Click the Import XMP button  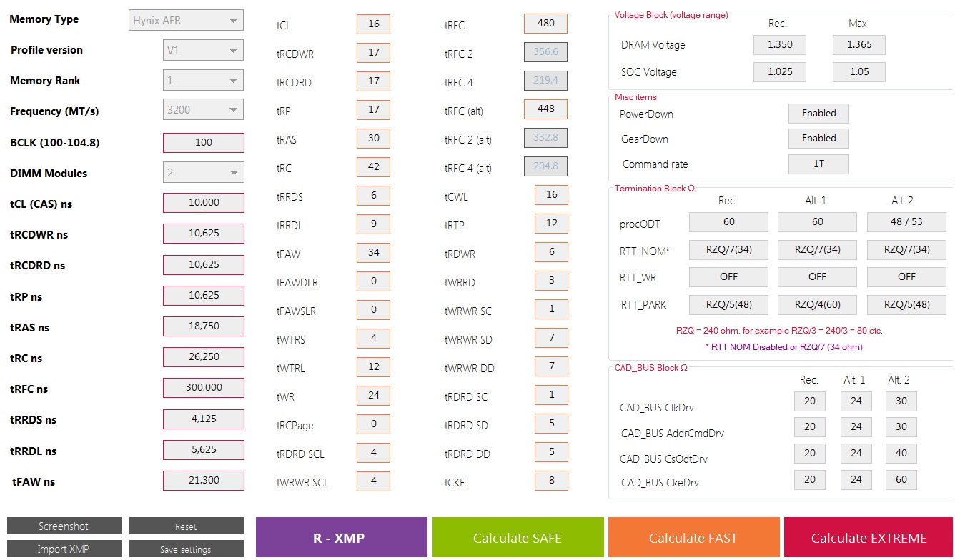tap(64, 549)
